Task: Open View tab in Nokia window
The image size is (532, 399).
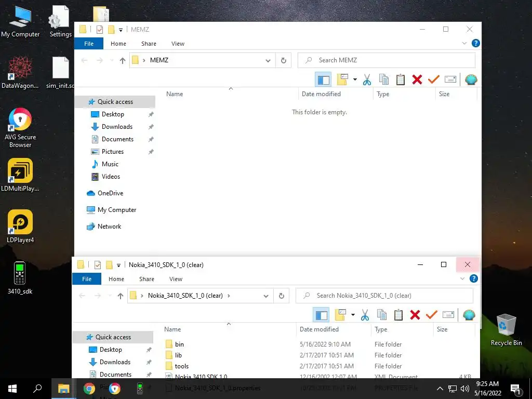Action: coord(176,279)
